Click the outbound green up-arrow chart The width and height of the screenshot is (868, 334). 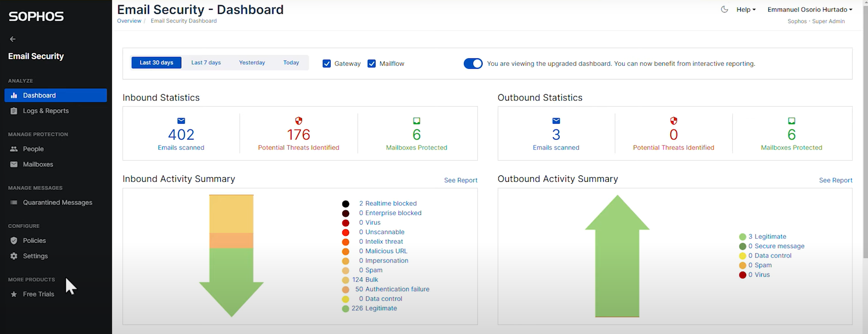(617, 255)
